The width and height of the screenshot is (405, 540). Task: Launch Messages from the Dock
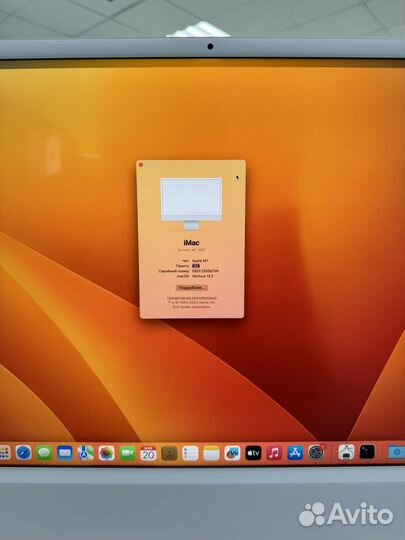44,453
